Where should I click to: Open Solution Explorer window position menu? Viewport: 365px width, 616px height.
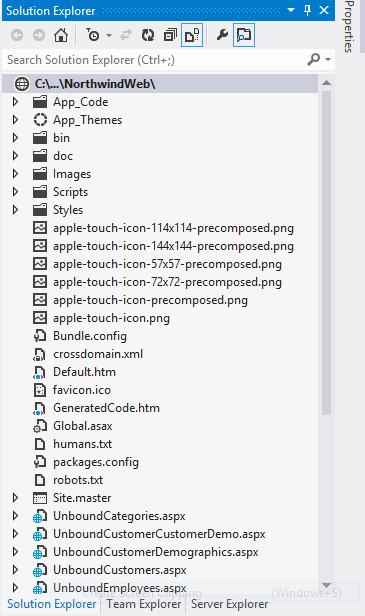click(291, 10)
